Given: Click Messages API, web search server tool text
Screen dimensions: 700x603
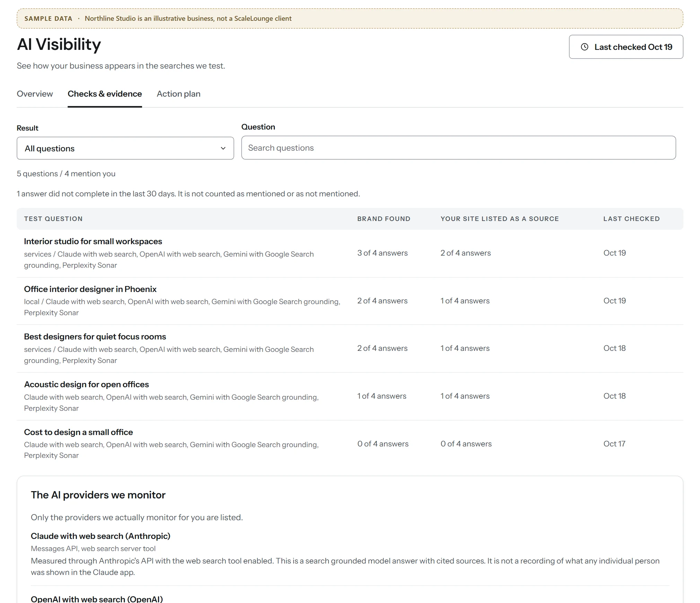Looking at the screenshot, I should [93, 549].
